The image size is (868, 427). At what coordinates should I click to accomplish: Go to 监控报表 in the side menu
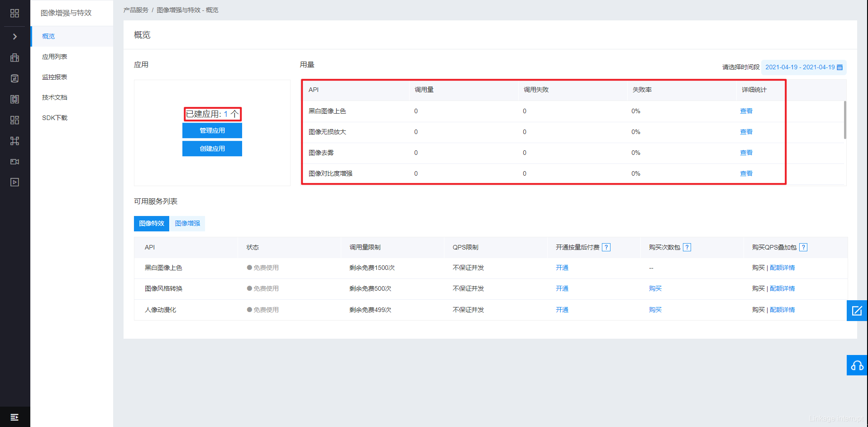(54, 77)
